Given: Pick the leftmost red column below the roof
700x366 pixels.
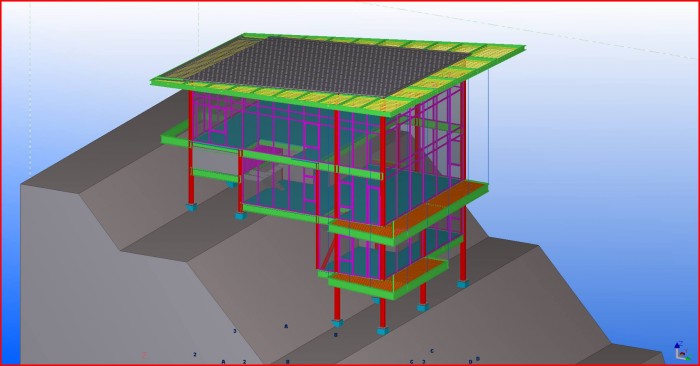Looking at the screenshot, I should tap(191, 147).
